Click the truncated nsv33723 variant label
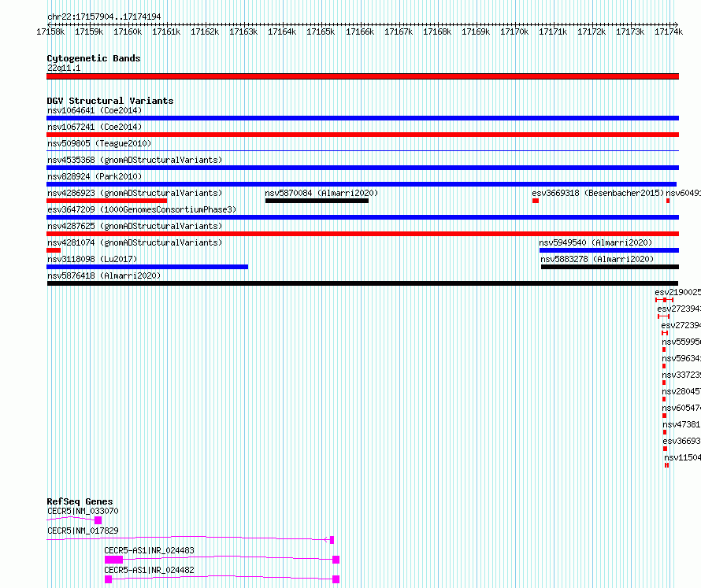The image size is (701, 588). point(681,375)
